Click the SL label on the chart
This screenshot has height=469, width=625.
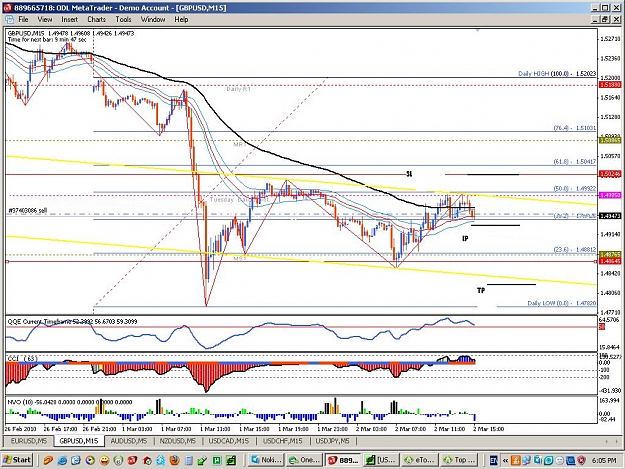click(x=409, y=174)
